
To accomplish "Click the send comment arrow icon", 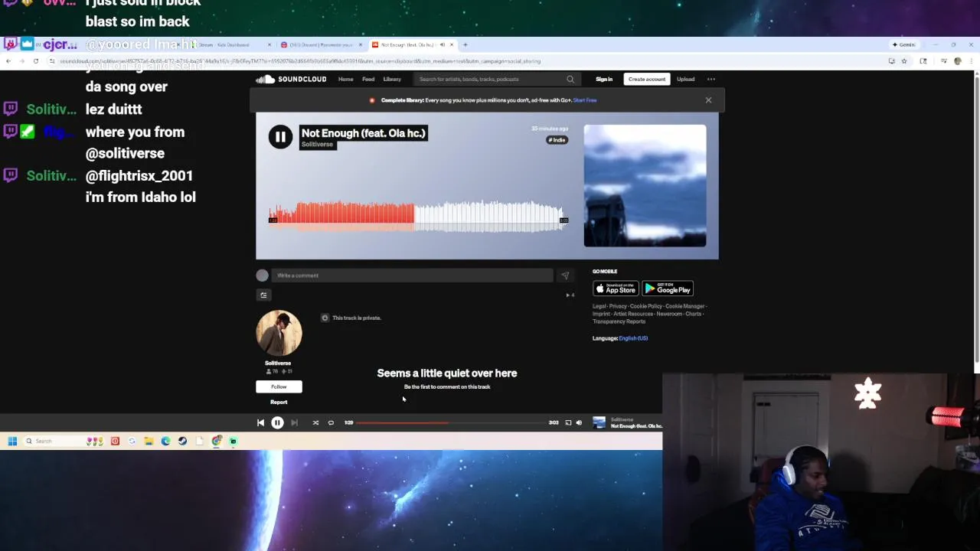I will (565, 275).
